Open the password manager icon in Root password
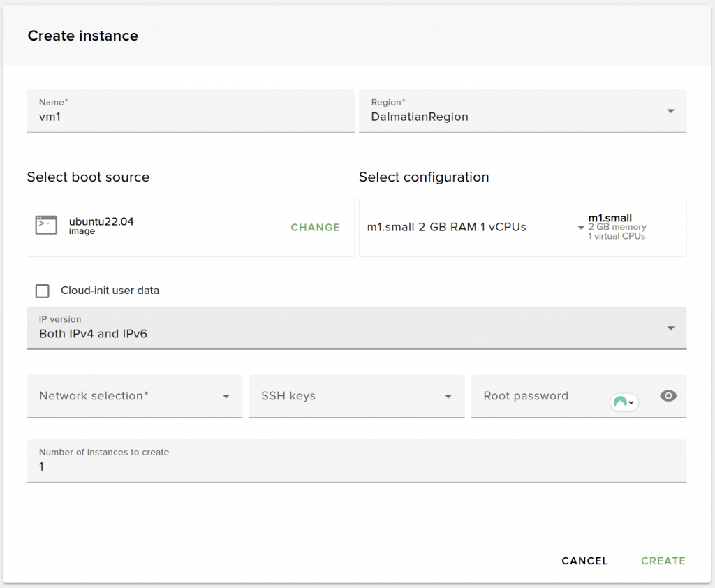 624,402
